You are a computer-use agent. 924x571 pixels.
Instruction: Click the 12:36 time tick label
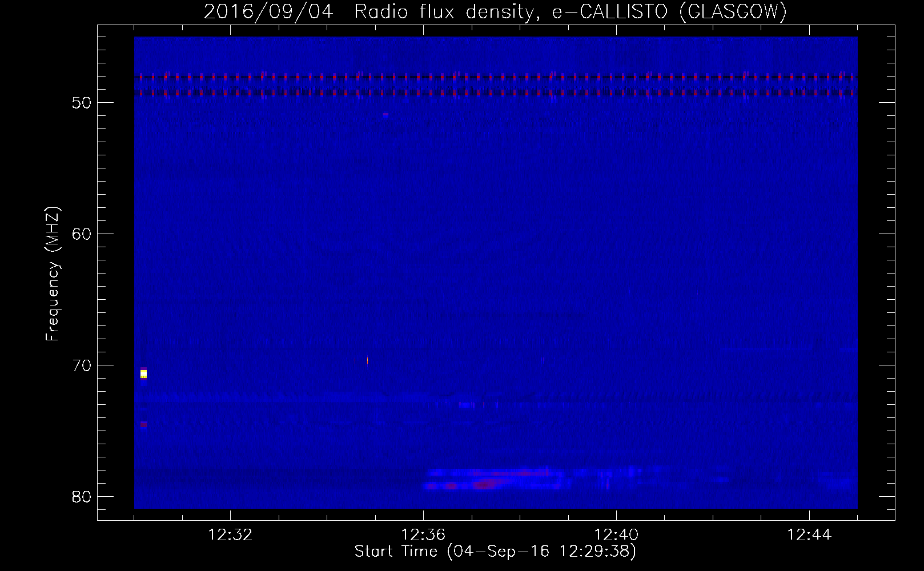click(x=423, y=535)
